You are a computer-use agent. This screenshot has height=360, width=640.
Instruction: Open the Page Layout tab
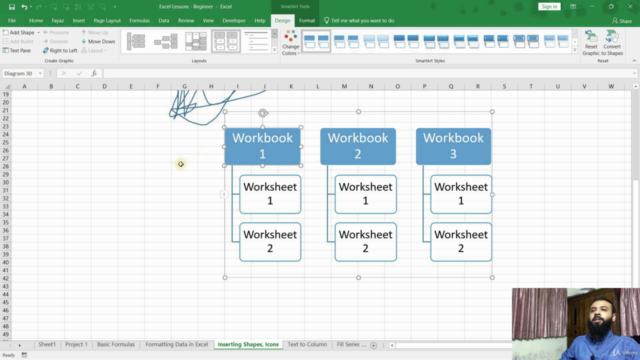pyautogui.click(x=107, y=20)
